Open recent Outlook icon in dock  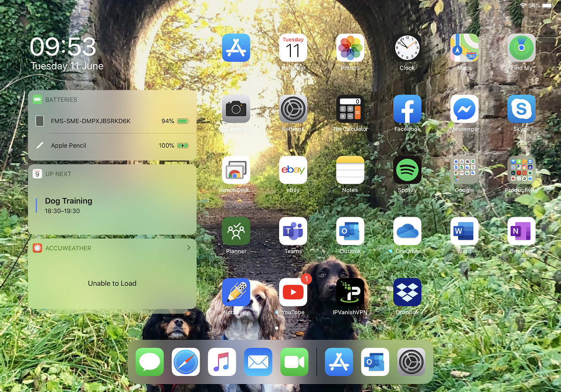click(x=375, y=362)
